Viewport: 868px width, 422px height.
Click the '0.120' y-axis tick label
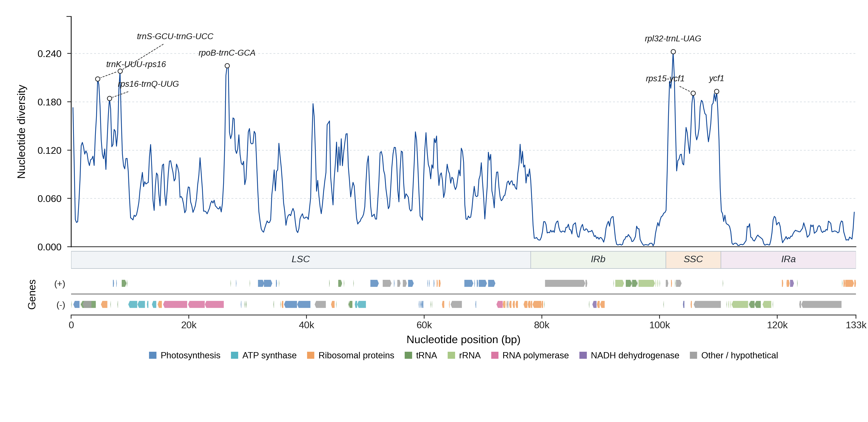(50, 151)
